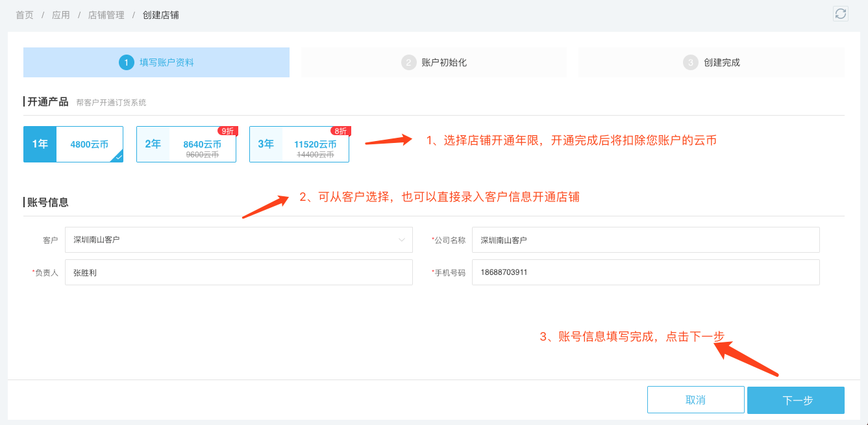Click the 下一步 button
This screenshot has height=425, width=868.
tap(795, 400)
